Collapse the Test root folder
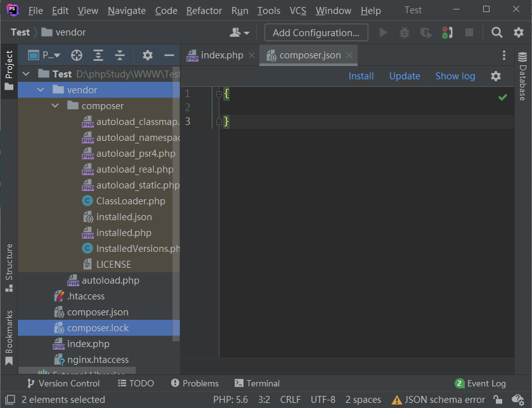 (26, 74)
